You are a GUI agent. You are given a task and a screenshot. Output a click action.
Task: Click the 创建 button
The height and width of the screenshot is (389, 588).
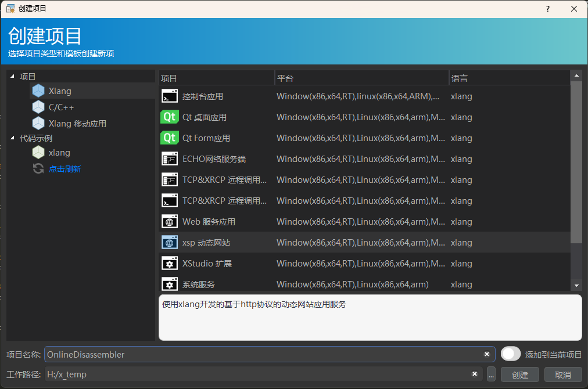click(520, 374)
